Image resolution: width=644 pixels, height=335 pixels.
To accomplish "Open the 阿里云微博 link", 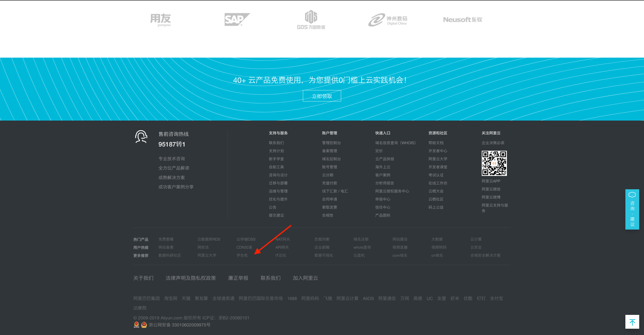I will coord(491,197).
